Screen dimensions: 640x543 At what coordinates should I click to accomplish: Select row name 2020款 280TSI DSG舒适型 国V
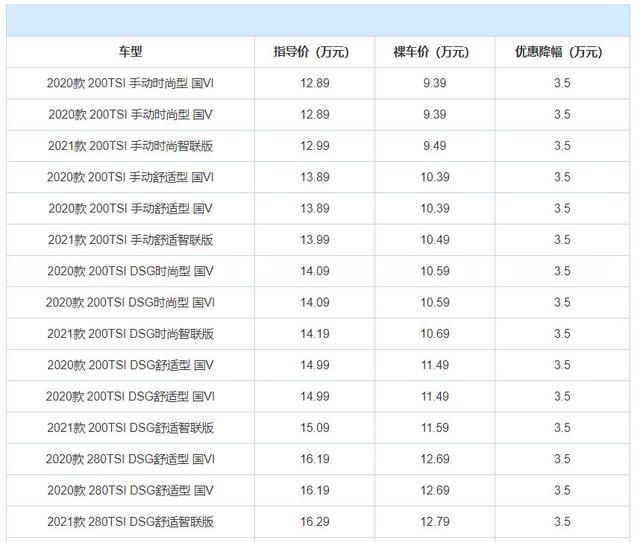pyautogui.click(x=130, y=490)
